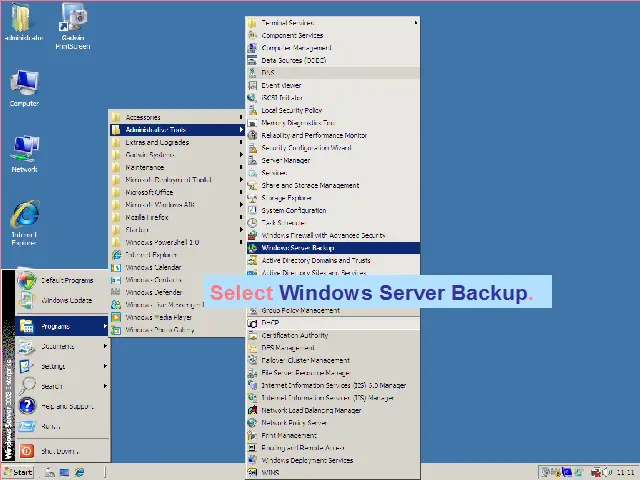Image resolution: width=640 pixels, height=480 pixels.
Task: Expand Extras and Upgrades submenu arrow
Action: pyautogui.click(x=241, y=142)
